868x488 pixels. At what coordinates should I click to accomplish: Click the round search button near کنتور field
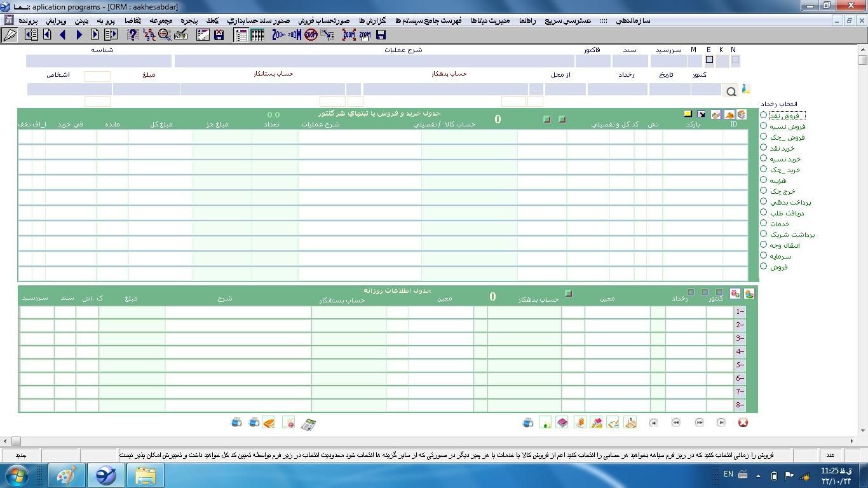[731, 91]
